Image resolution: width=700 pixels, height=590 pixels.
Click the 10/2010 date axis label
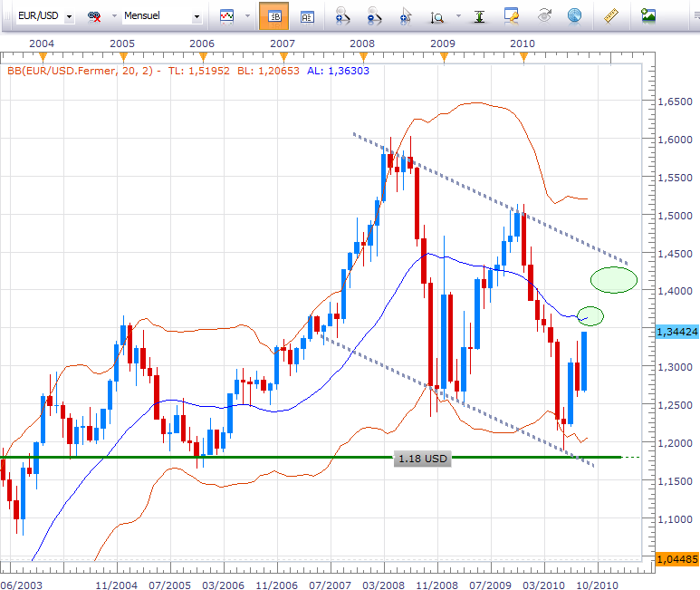pyautogui.click(x=597, y=585)
